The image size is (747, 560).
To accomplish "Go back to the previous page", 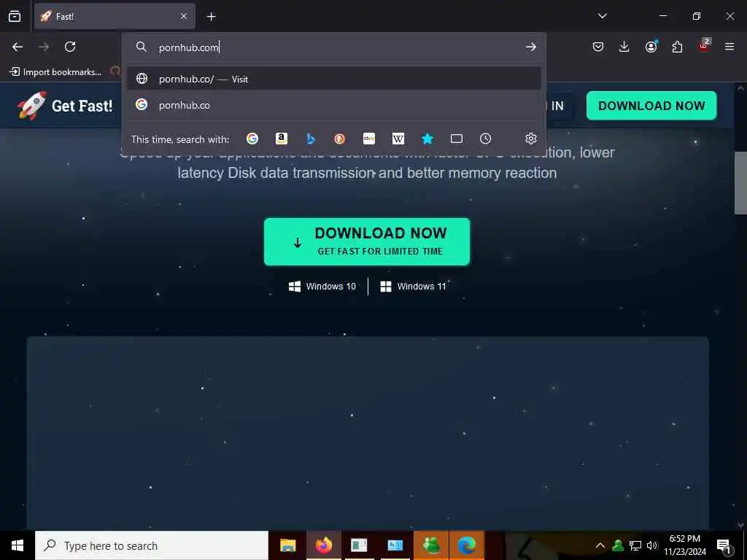I will click(18, 47).
